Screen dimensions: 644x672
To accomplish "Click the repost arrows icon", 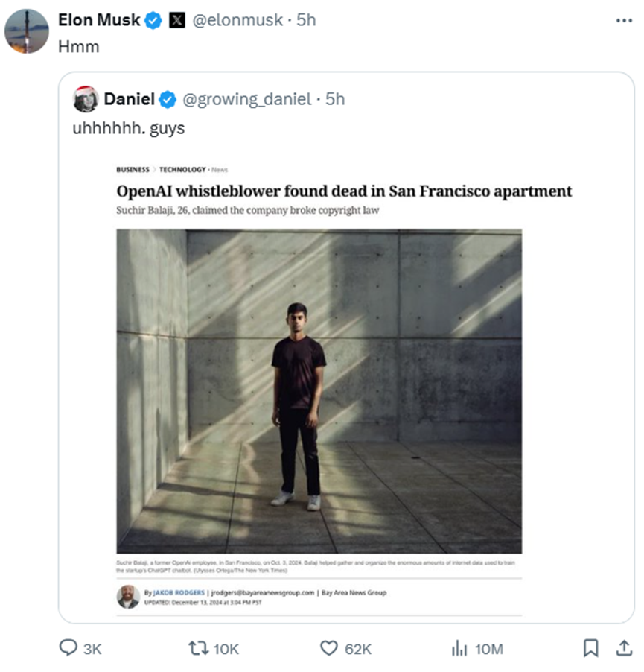I will [x=199, y=649].
